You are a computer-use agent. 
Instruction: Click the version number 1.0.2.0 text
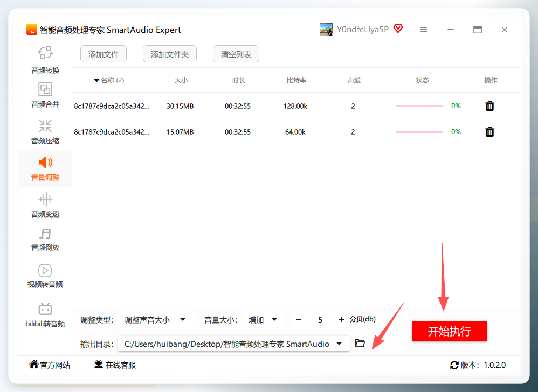point(494,365)
